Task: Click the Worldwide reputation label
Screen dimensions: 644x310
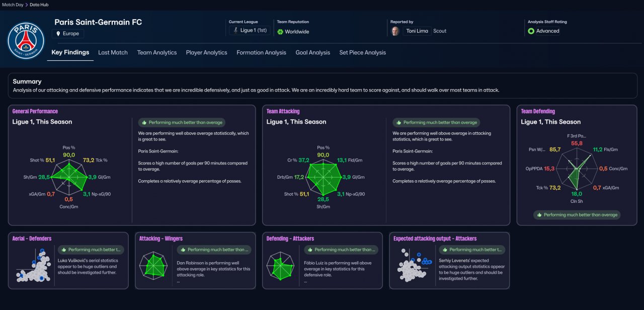Action: coord(297,32)
